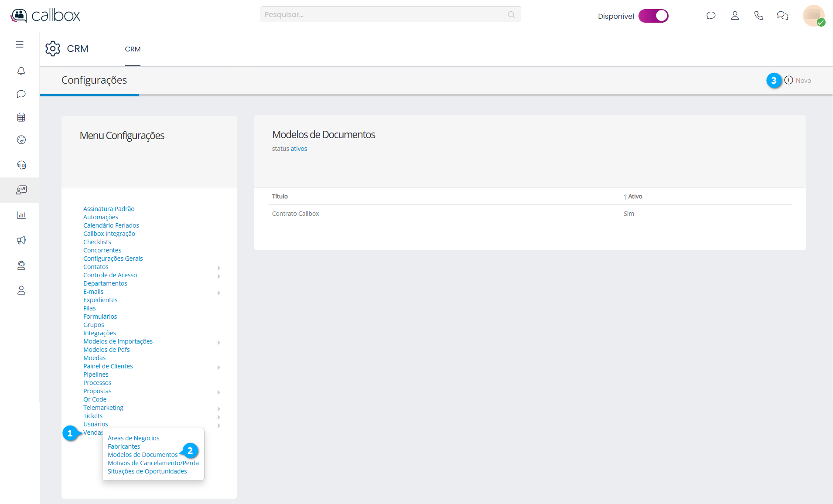Choose Modelos de Documentos in Vendas submenu
This screenshot has width=833, height=504.
click(x=143, y=455)
